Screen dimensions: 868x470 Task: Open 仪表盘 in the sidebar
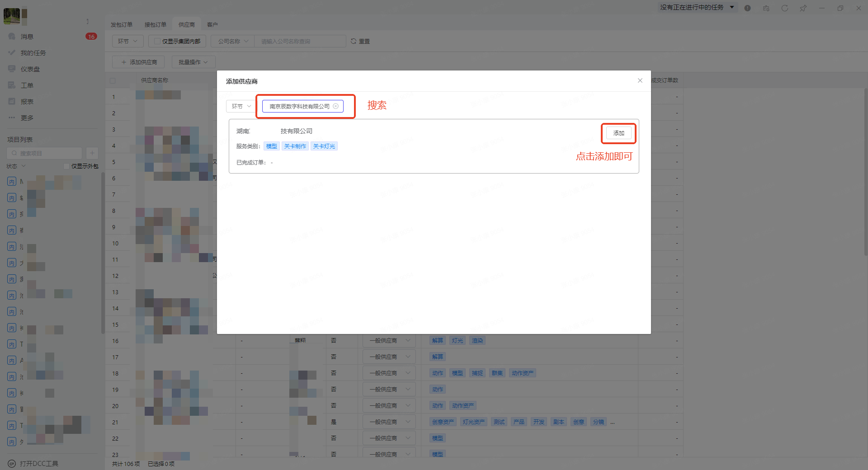tap(30, 69)
